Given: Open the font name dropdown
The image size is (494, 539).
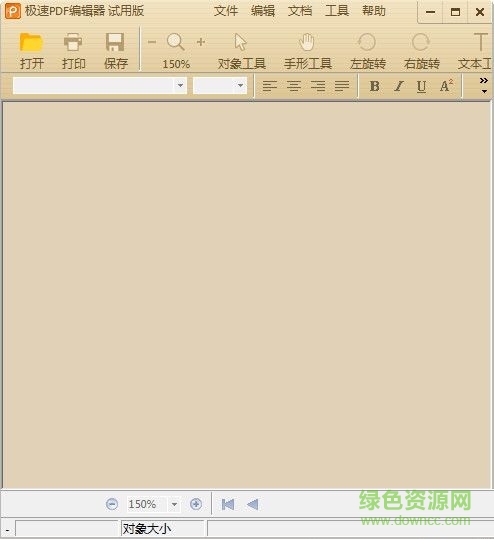Looking at the screenshot, I should point(180,85).
